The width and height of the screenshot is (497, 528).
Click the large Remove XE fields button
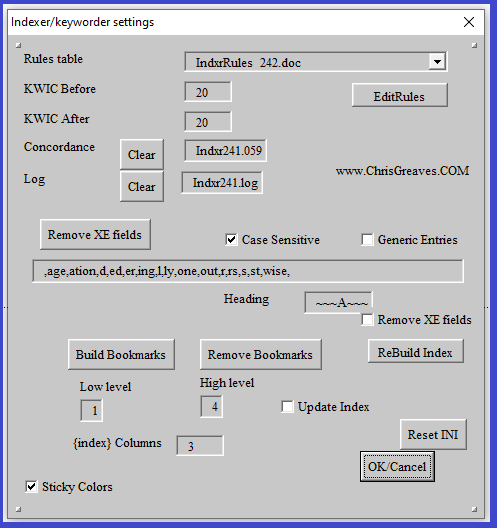coord(95,234)
